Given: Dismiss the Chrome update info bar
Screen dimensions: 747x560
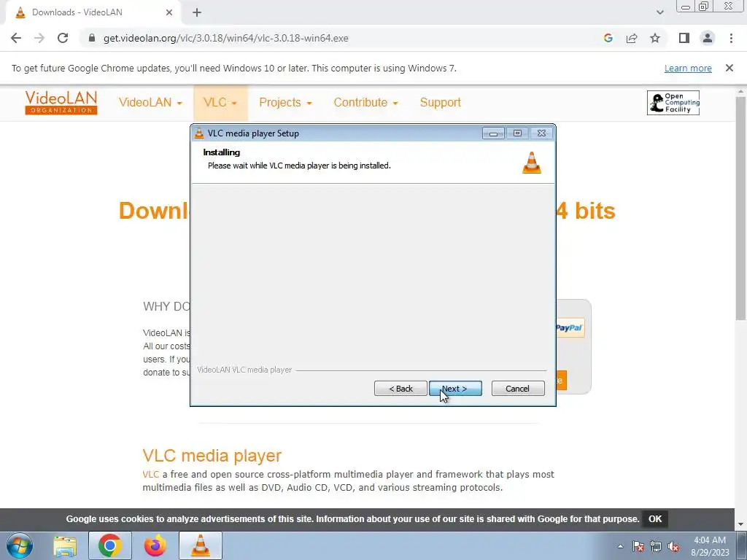Looking at the screenshot, I should point(729,68).
